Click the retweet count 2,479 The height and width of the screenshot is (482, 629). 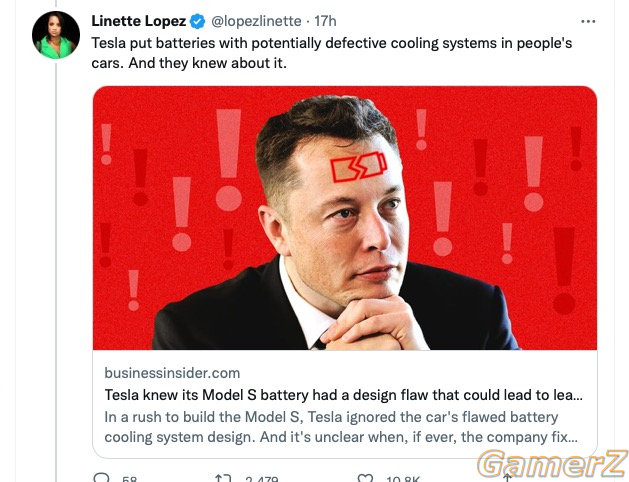tap(262, 479)
